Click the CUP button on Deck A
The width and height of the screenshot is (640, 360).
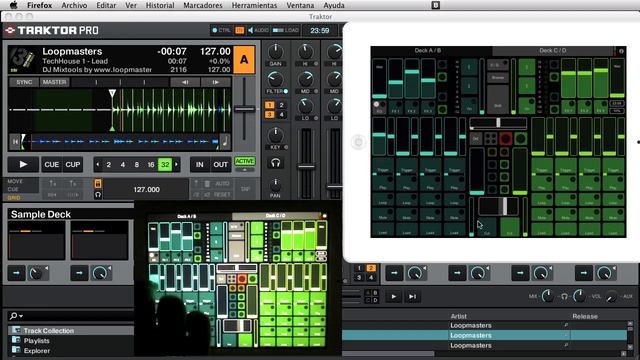tap(73, 164)
